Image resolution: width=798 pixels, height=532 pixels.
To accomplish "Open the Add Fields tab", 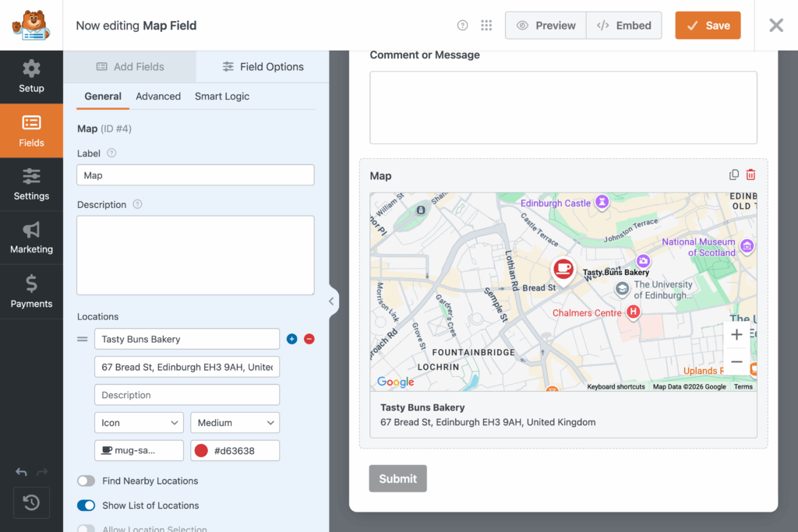I will point(130,67).
